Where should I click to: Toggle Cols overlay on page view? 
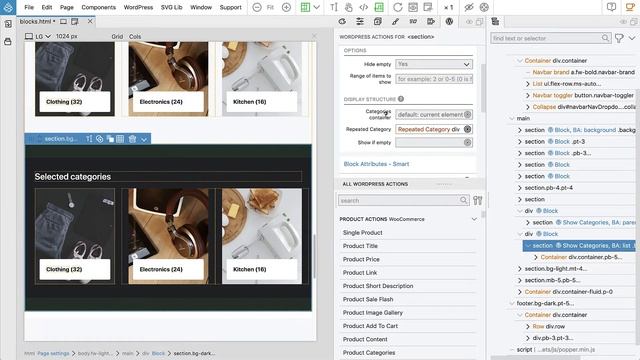(135, 36)
